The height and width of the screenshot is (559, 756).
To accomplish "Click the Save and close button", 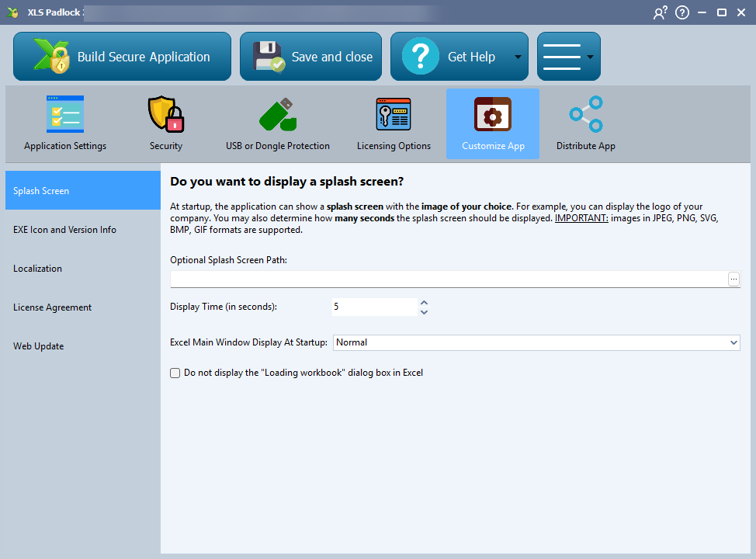I will coord(310,57).
